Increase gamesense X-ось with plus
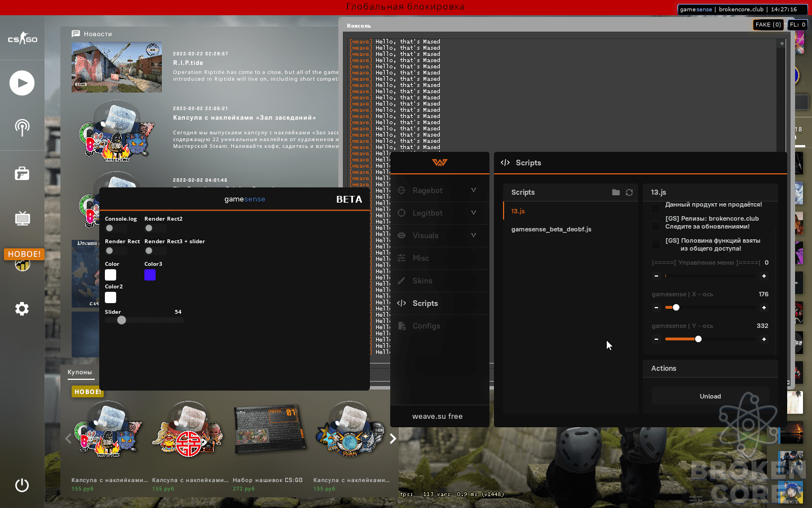The image size is (812, 508). [x=764, y=308]
